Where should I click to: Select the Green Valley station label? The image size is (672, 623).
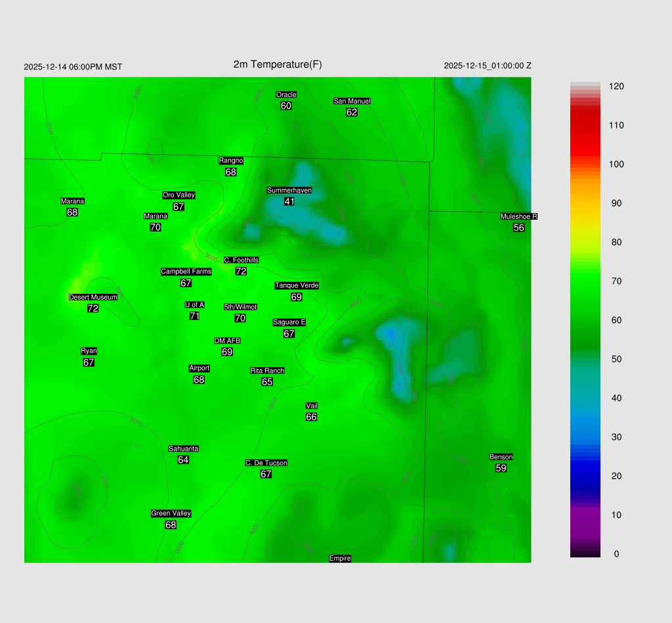tap(171, 513)
